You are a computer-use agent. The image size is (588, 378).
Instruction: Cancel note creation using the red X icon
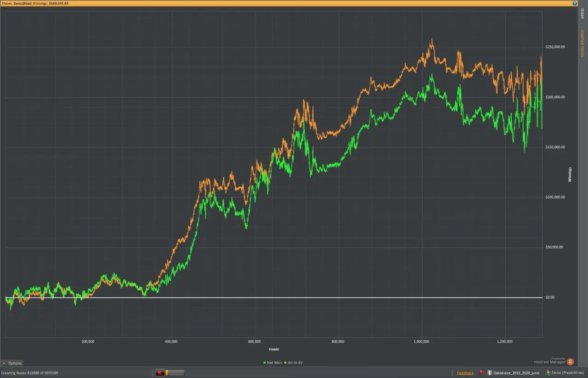point(160,372)
